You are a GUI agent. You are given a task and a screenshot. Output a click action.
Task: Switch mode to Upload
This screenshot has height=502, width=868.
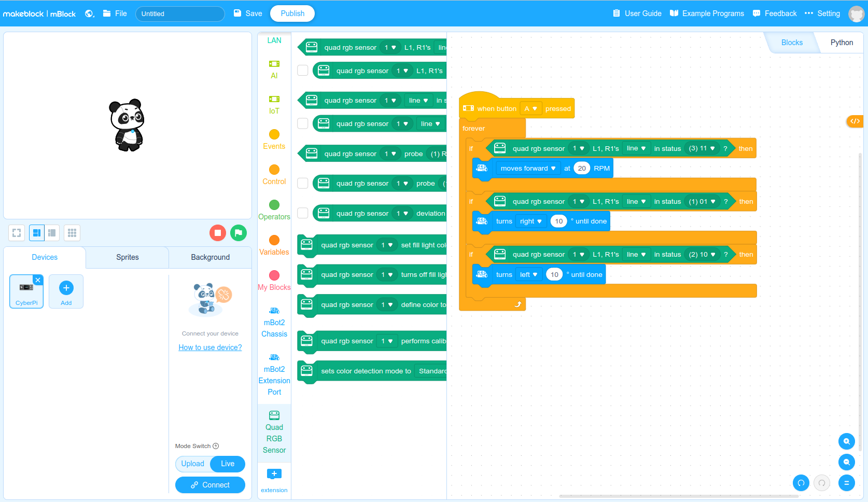(193, 464)
